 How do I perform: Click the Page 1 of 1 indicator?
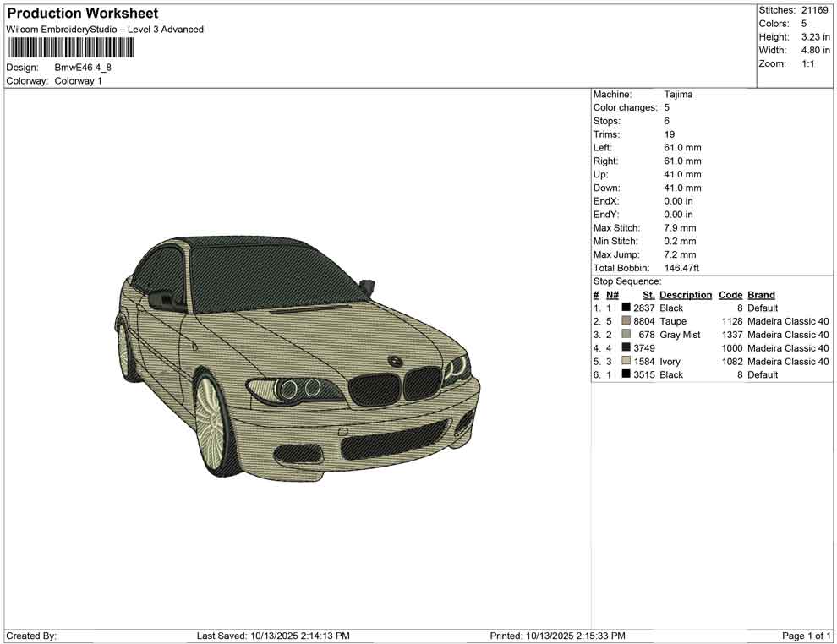click(807, 636)
